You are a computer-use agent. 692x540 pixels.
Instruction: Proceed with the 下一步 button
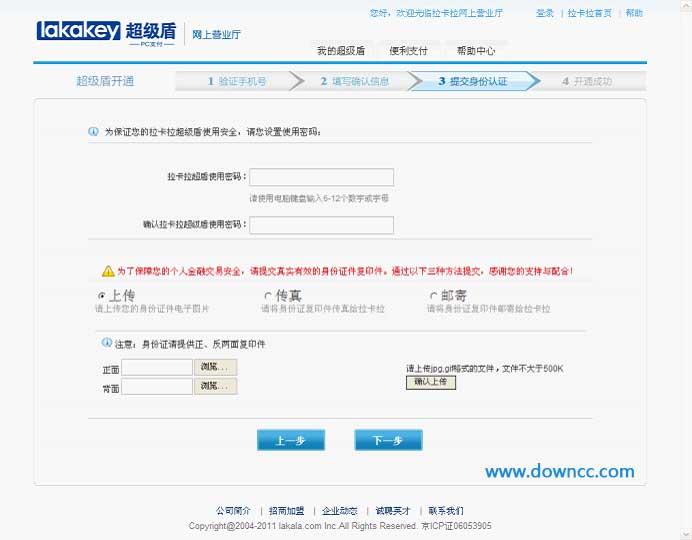[x=388, y=440]
